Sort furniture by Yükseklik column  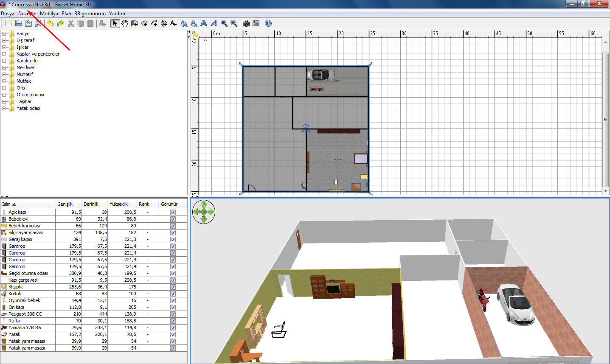click(x=122, y=204)
